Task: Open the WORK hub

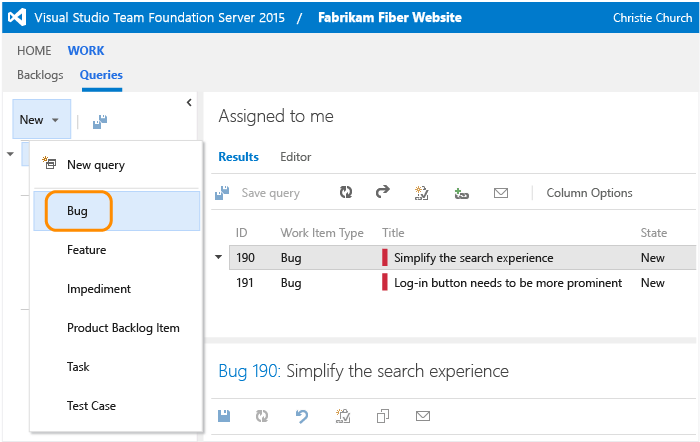Action: (x=86, y=50)
